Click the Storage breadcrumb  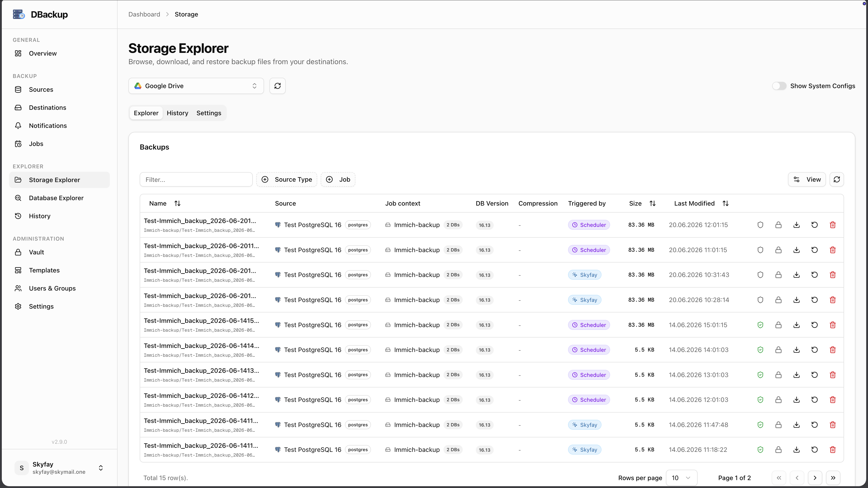click(x=186, y=14)
